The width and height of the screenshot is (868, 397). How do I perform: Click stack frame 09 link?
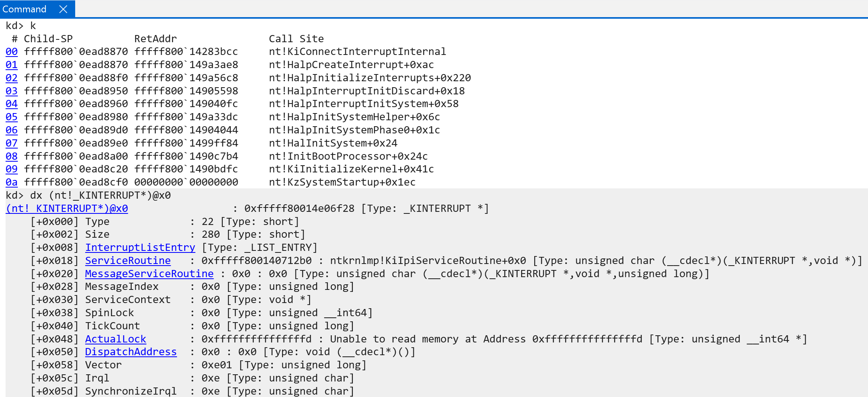(12, 169)
